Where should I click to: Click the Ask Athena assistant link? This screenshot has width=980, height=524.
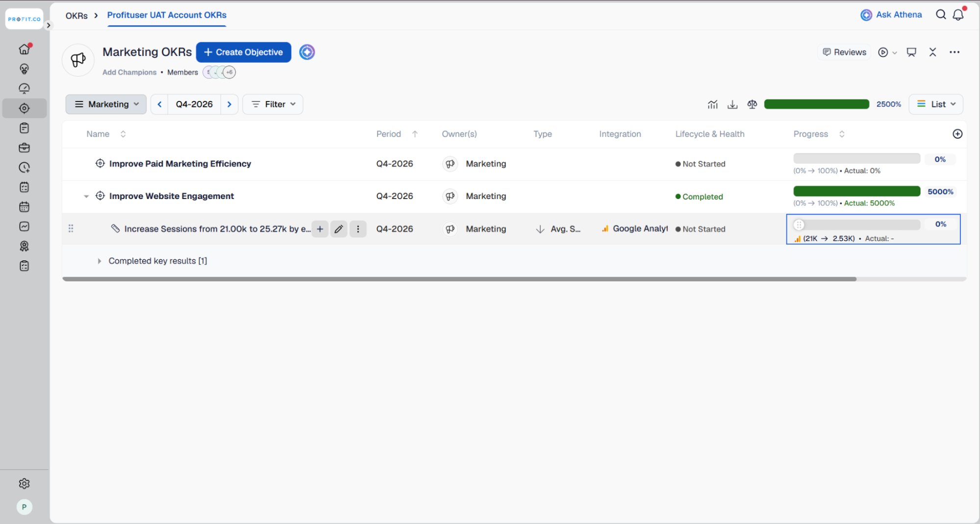[891, 15]
